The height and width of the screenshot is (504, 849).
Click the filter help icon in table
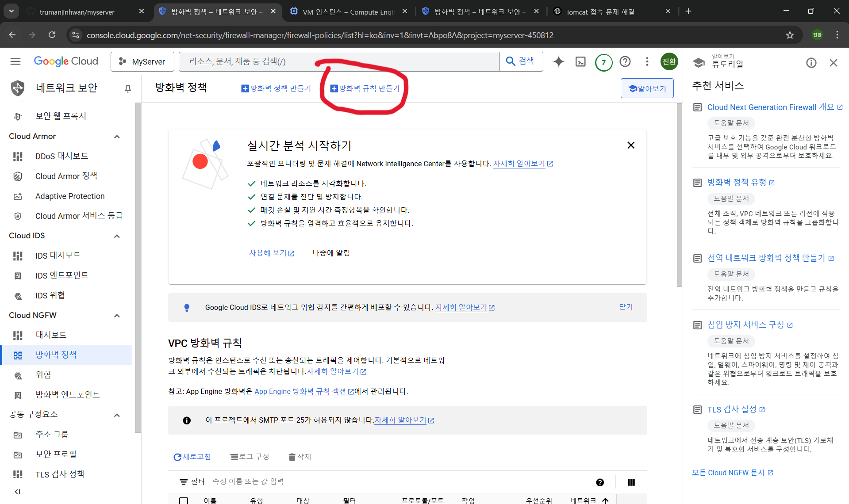pos(600,482)
